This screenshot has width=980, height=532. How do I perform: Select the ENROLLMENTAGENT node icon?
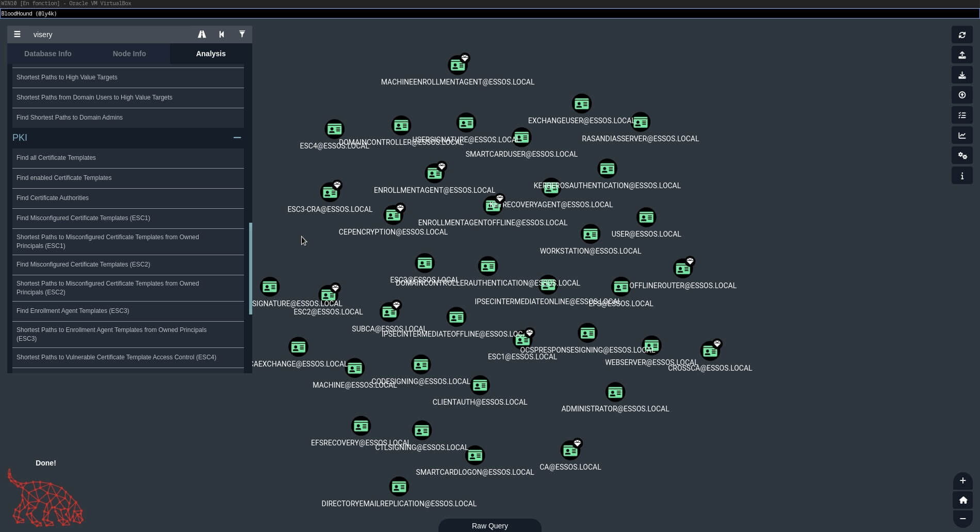pos(435,174)
